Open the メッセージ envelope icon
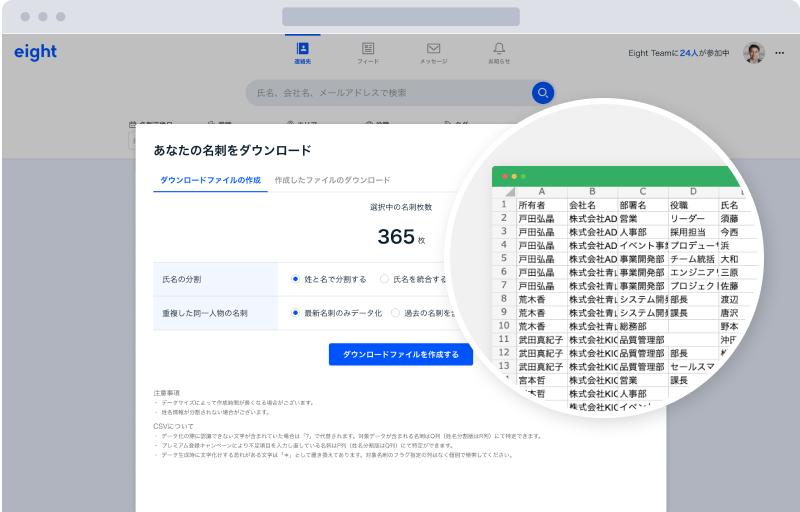Viewport: 800px width, 512px height. coord(433,49)
